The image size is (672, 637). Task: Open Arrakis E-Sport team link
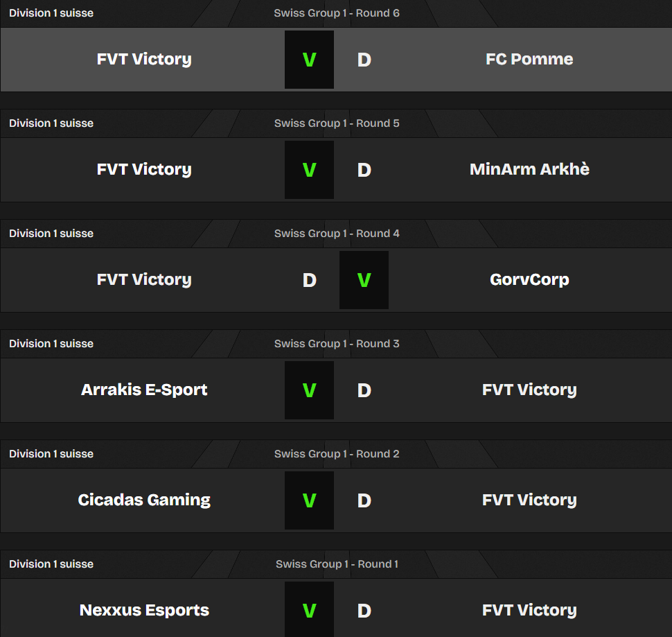(x=144, y=390)
